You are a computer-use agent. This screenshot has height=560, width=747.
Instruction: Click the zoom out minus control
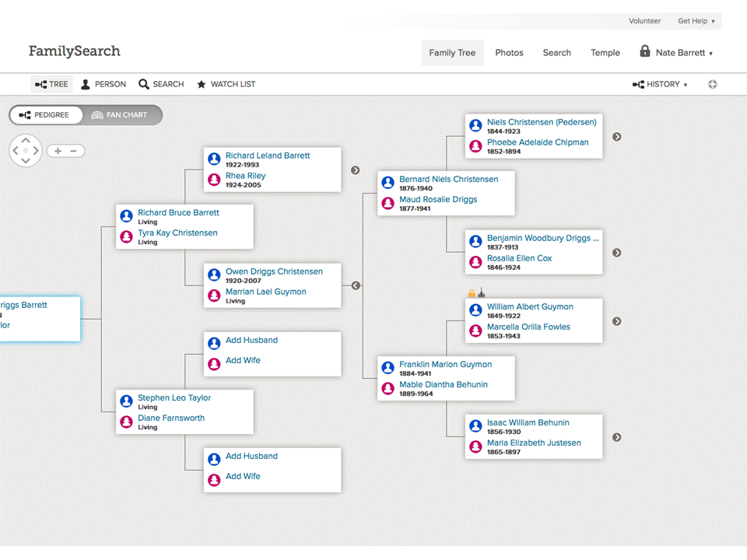74,150
